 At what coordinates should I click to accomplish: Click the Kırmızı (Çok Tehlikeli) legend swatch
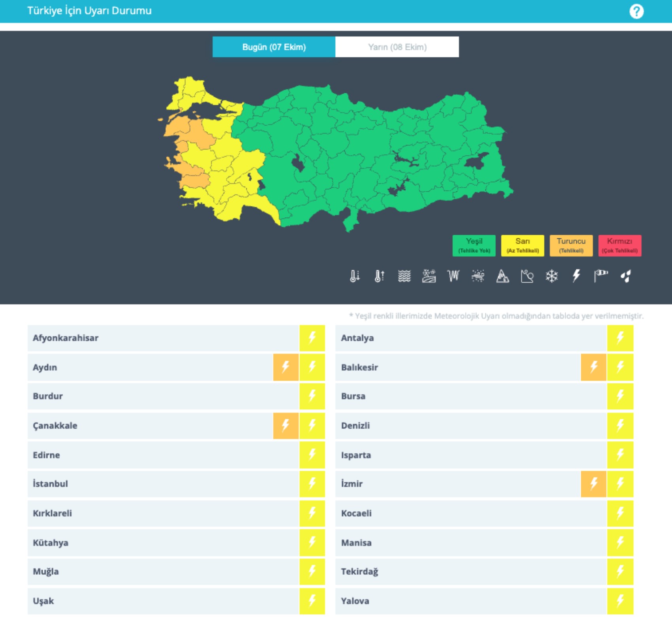coord(619,245)
